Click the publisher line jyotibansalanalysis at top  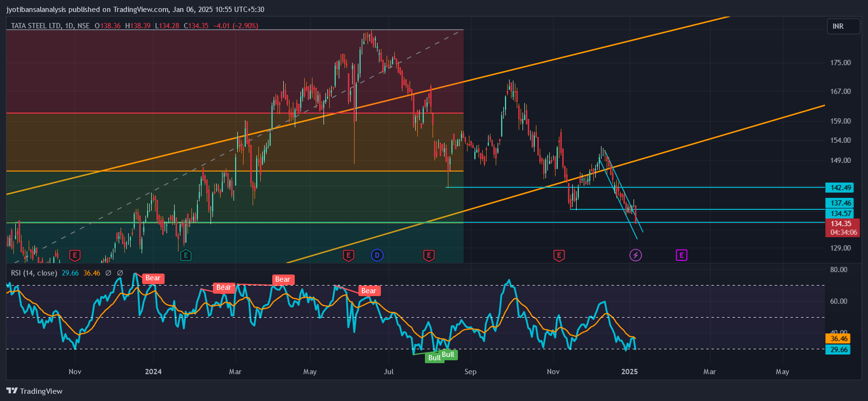click(135, 10)
